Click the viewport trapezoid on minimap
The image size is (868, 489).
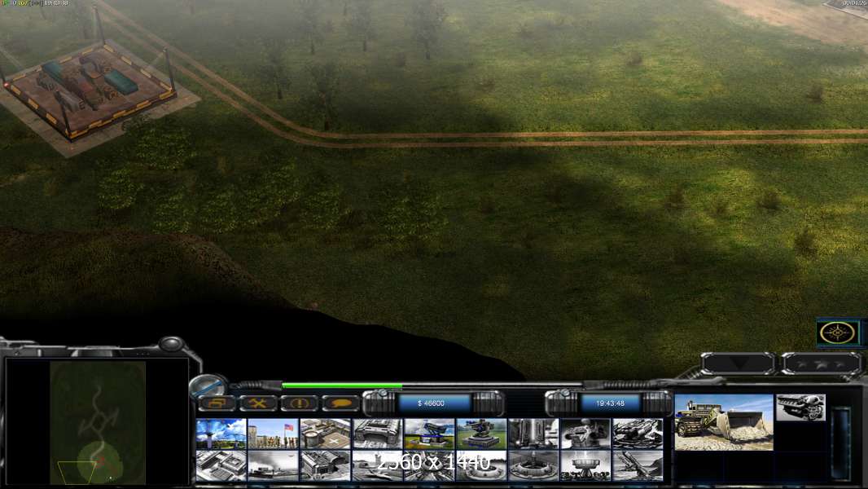pos(77,473)
